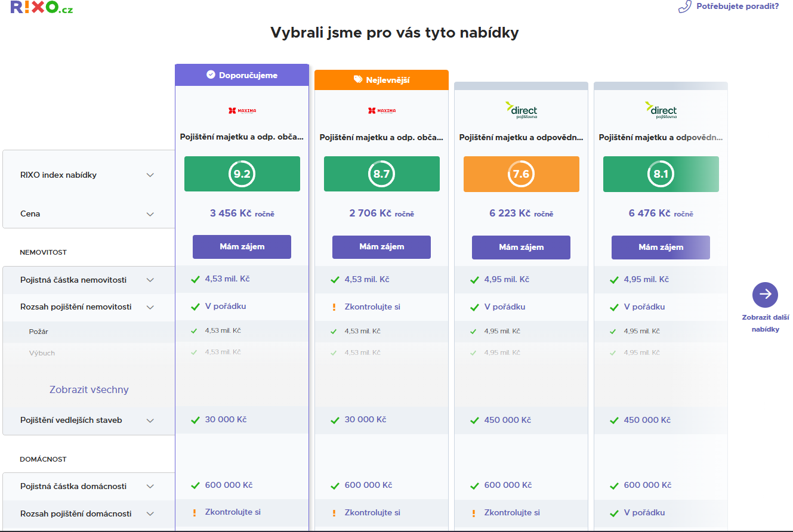
Task: Open the Zobrazit všechny link
Action: click(x=89, y=390)
